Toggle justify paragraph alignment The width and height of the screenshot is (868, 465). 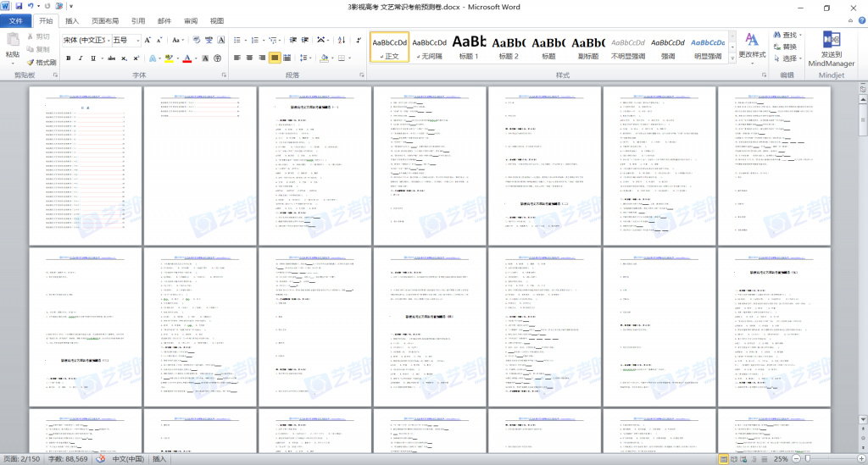pos(275,58)
